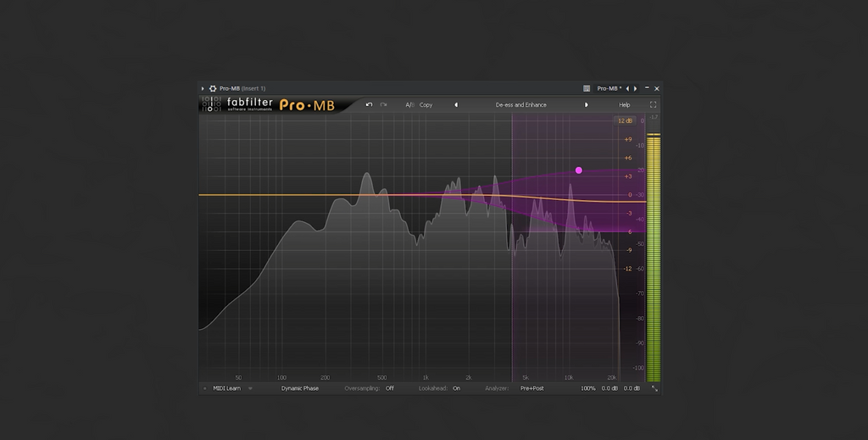Image resolution: width=868 pixels, height=440 pixels.
Task: Click the second 0.0 dB level value
Action: (632, 388)
